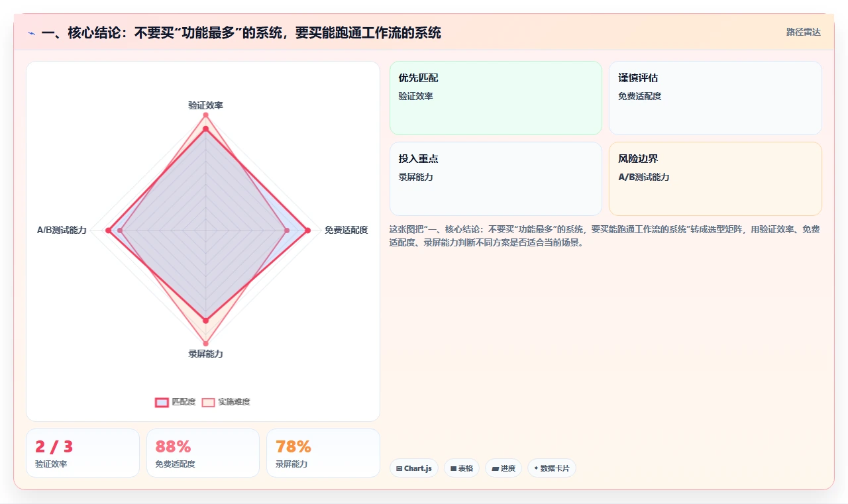
Task: Select the 风险边界 card
Action: pos(715,179)
